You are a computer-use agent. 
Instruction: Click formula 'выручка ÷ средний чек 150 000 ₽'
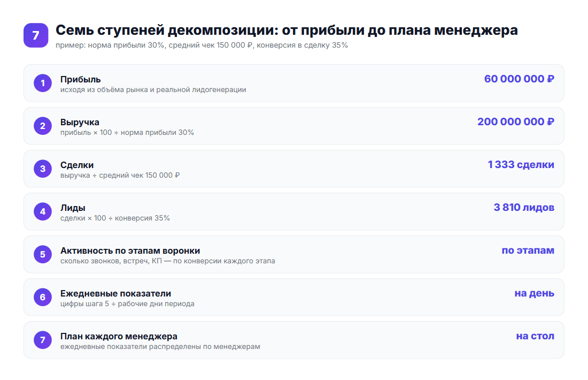pos(120,176)
